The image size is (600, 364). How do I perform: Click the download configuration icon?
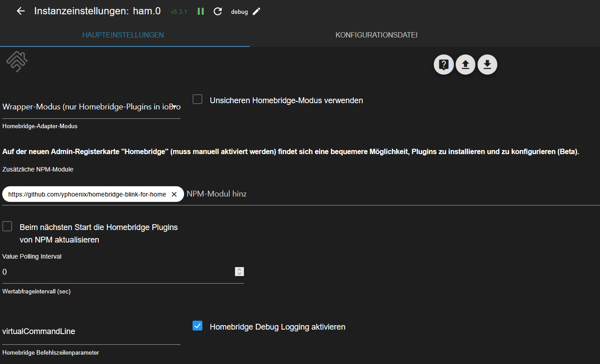[487, 65]
